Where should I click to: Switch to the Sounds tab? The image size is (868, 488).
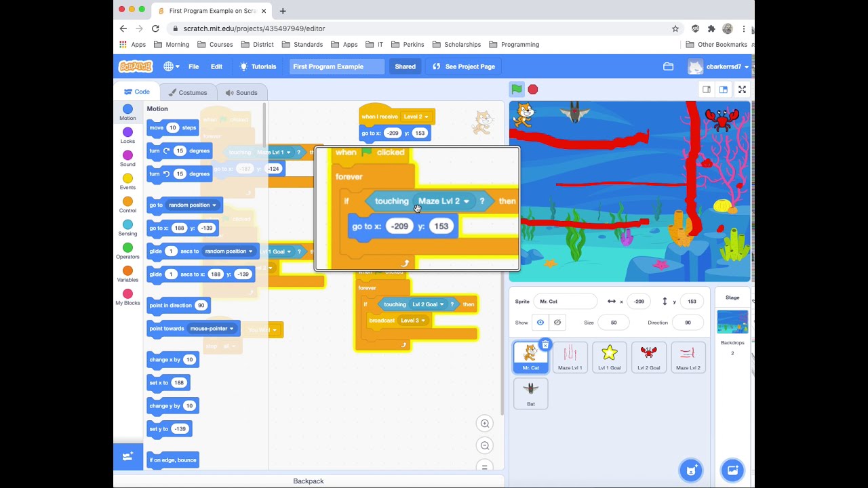241,92
